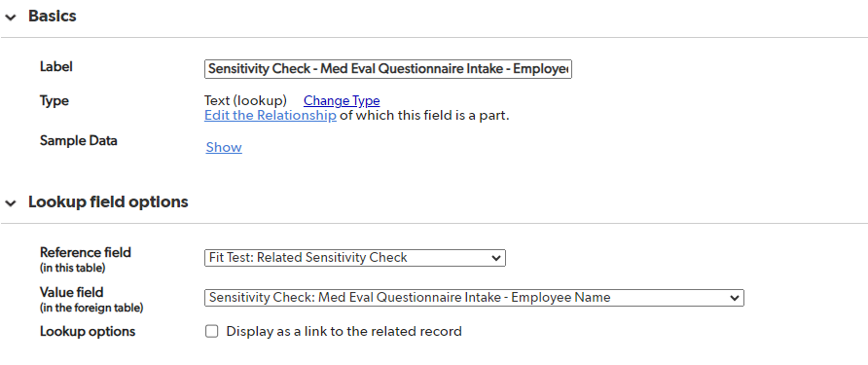Open the Change Type link
Viewport: 868px width, 365px height.
(342, 101)
